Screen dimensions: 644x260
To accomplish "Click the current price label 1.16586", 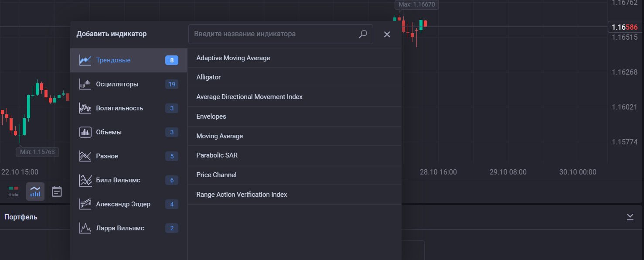I will point(624,27).
